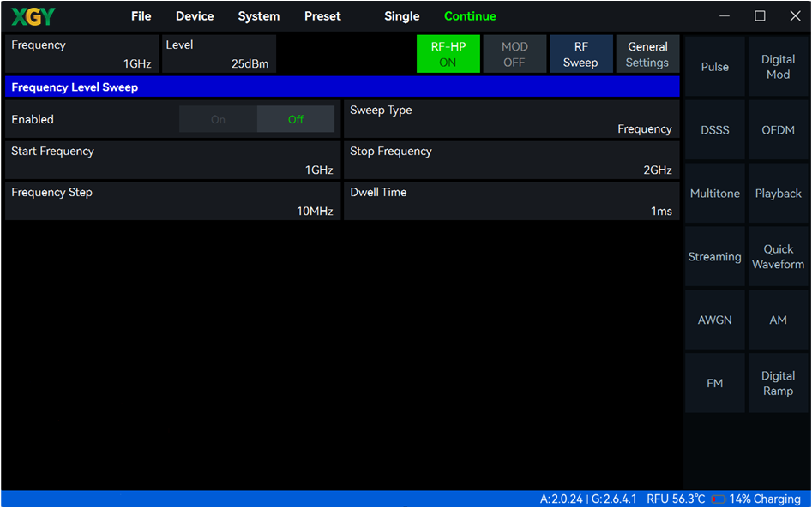
Task: Open the DSSS panel
Action: [714, 130]
